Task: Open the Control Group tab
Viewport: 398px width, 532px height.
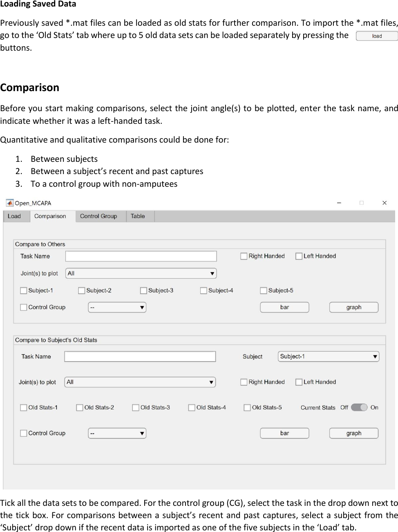Action: (x=99, y=216)
